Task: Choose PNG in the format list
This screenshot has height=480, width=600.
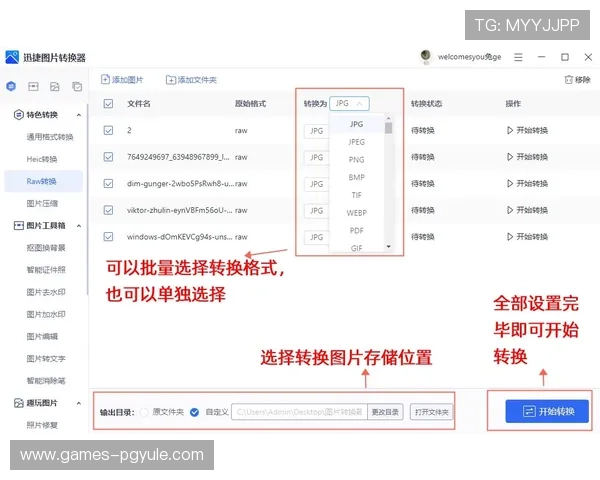Action: tap(356, 160)
